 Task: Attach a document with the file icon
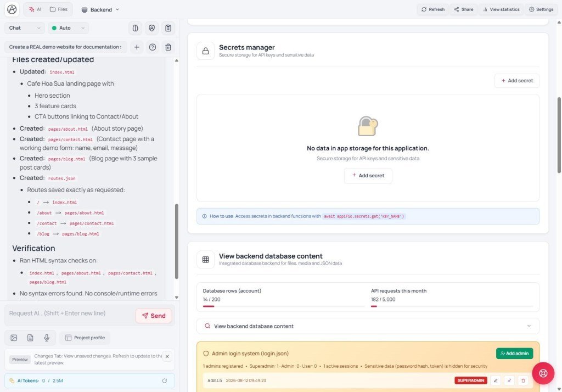pos(30,338)
